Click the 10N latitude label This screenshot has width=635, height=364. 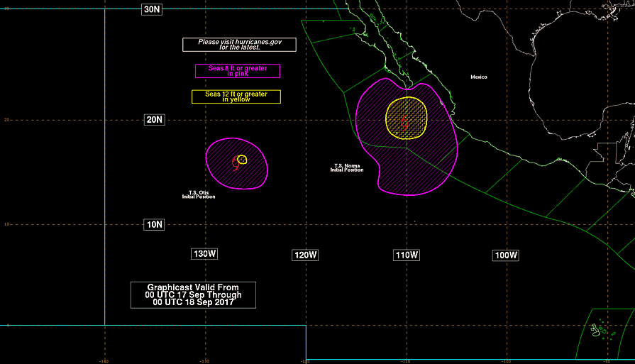154,225
